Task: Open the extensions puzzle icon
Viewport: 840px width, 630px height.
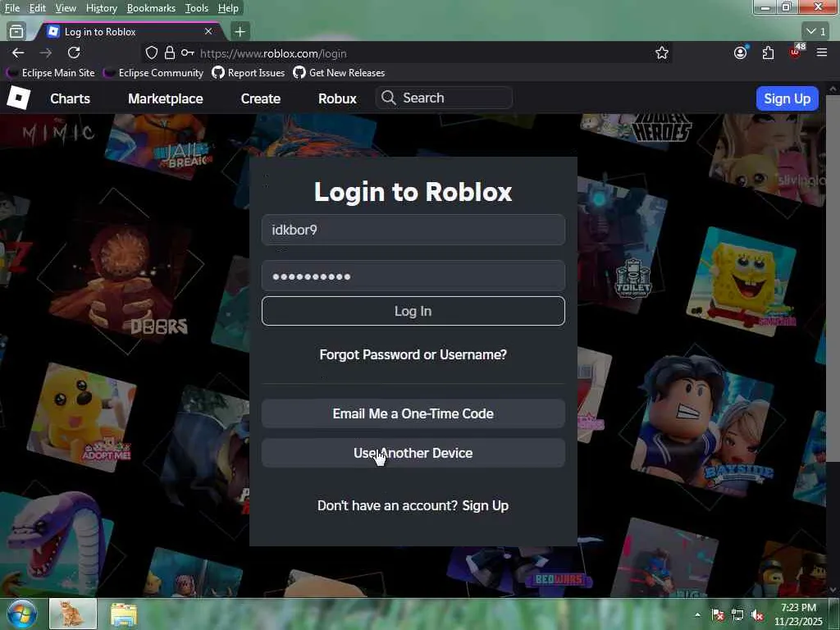Action: (x=768, y=52)
